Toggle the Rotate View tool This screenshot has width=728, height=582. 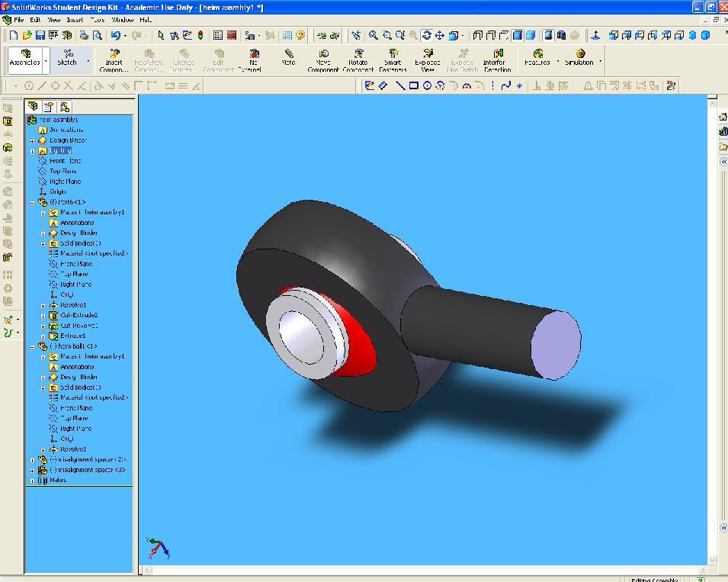click(426, 35)
